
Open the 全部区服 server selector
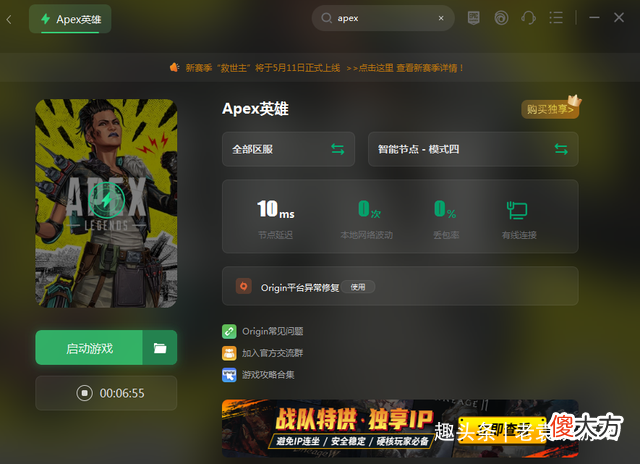(x=288, y=149)
